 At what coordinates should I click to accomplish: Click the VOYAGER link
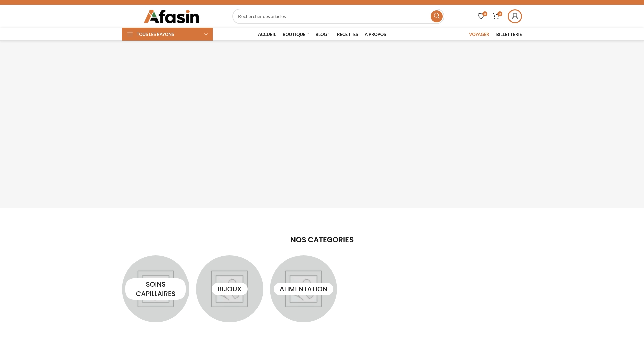479,34
